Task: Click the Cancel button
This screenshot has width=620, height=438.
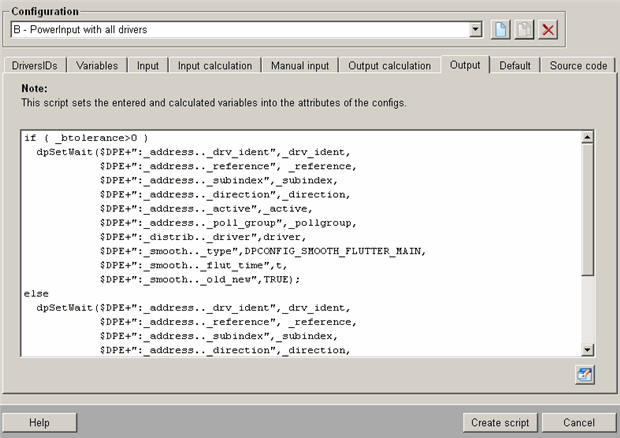Action: click(579, 422)
